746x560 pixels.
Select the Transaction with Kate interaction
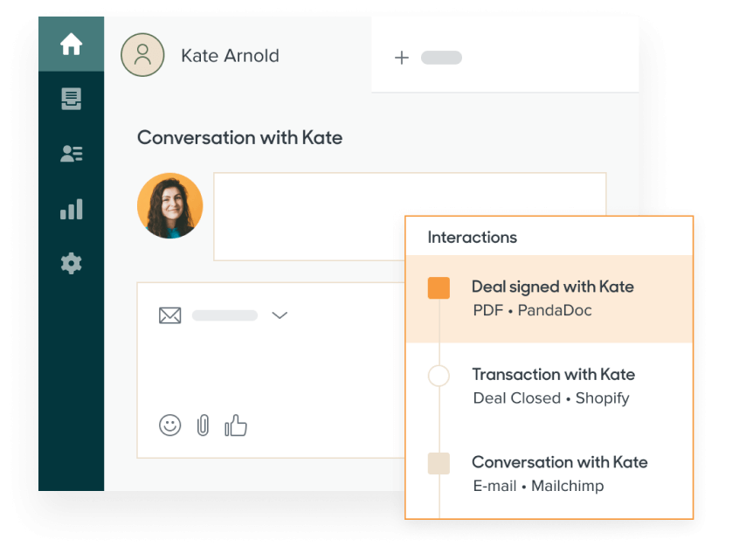point(549,386)
